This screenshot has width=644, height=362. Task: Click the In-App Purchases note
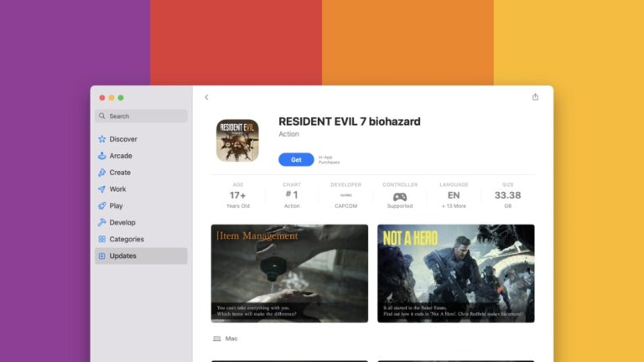329,160
